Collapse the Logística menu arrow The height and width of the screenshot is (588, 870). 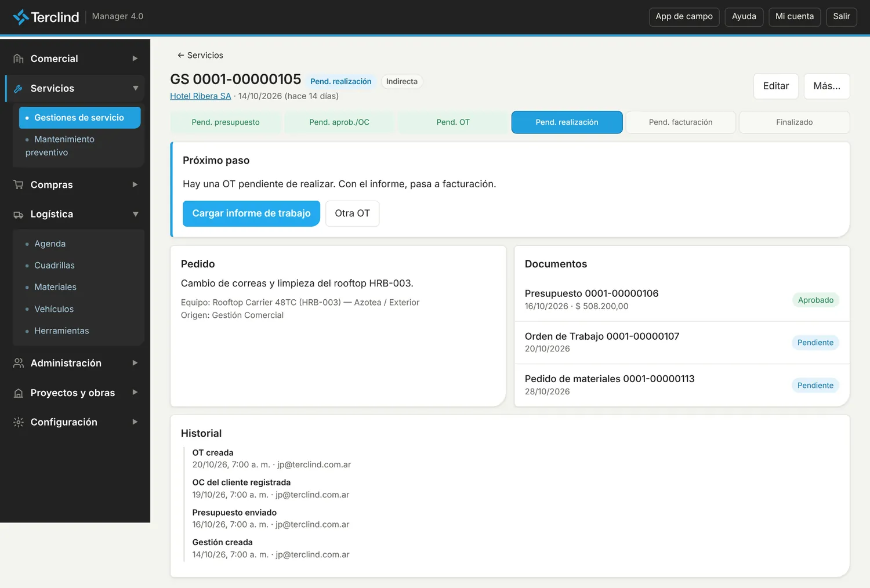(135, 214)
